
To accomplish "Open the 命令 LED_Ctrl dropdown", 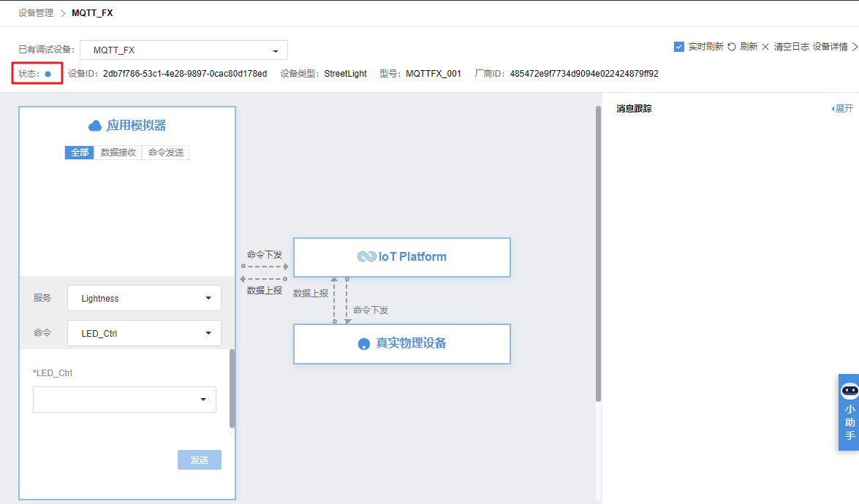I will click(x=144, y=333).
